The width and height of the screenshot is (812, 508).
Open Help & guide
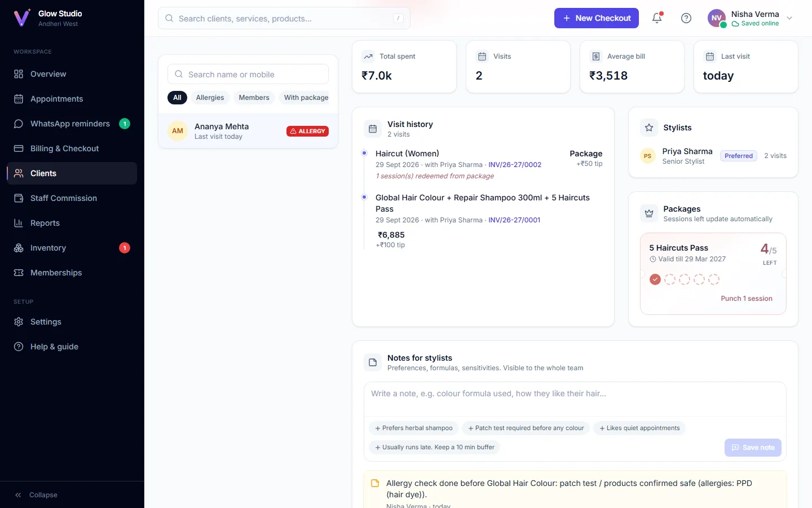(72, 347)
